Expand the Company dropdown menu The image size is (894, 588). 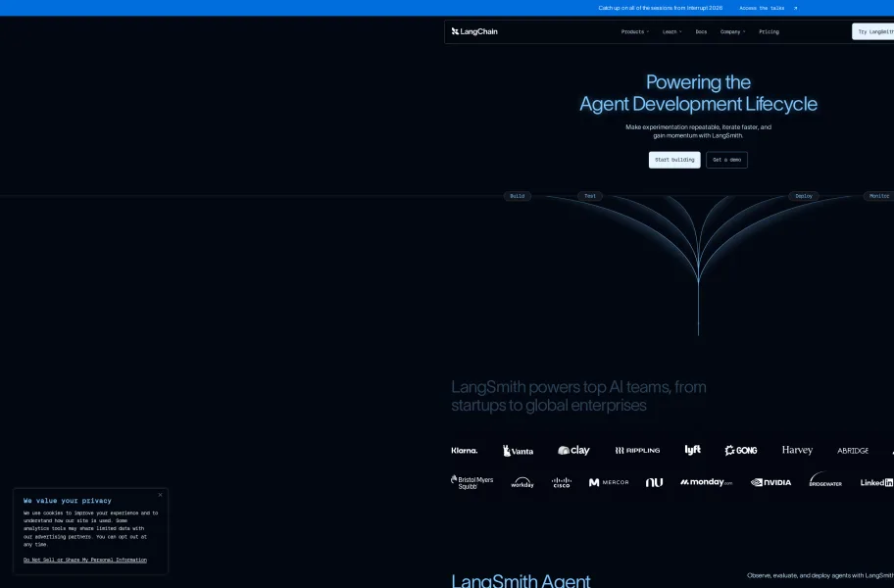pyautogui.click(x=732, y=32)
